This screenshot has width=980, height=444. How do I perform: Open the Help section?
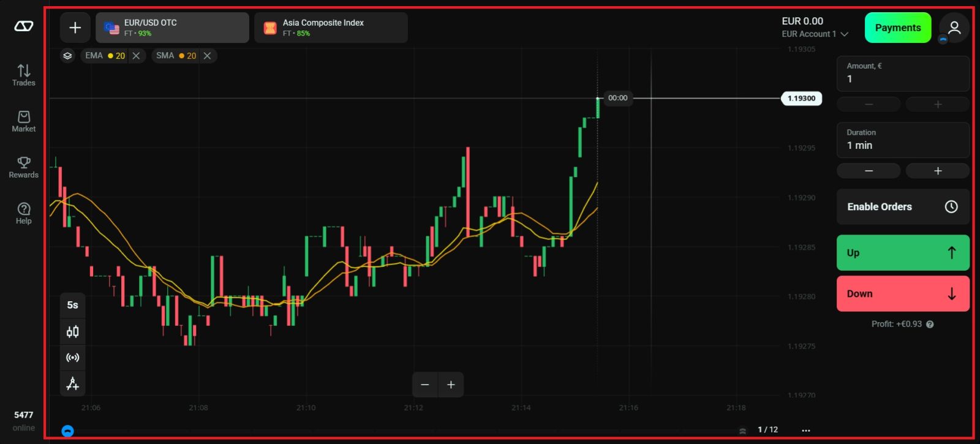point(23,213)
